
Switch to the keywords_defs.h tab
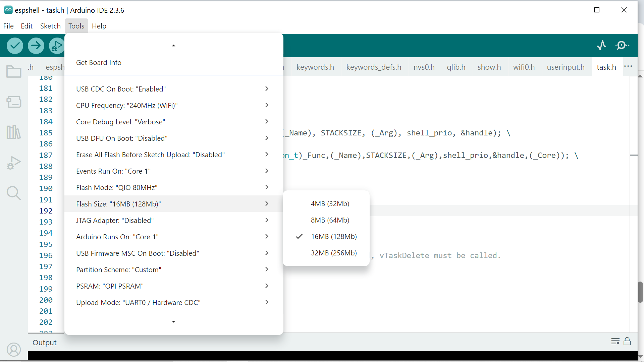374,67
